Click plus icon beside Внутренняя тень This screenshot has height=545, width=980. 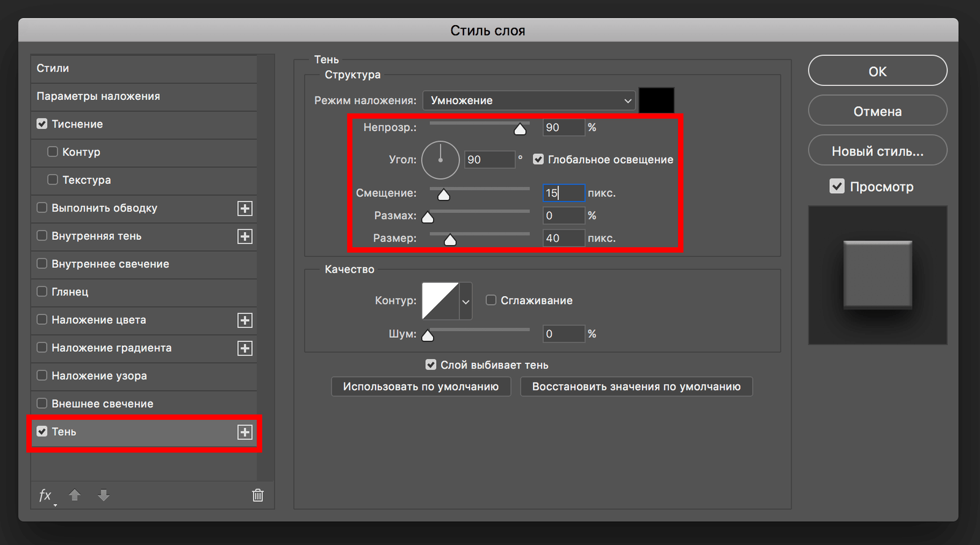click(245, 237)
